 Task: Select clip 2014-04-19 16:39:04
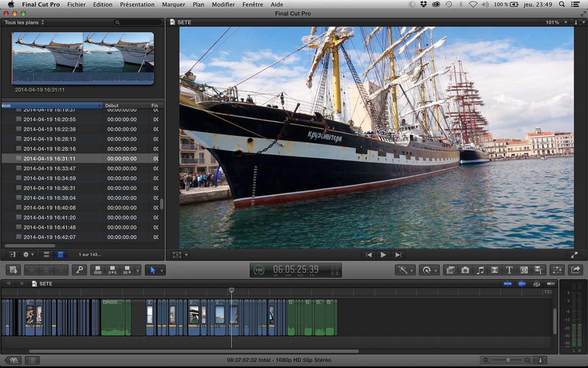click(x=80, y=198)
